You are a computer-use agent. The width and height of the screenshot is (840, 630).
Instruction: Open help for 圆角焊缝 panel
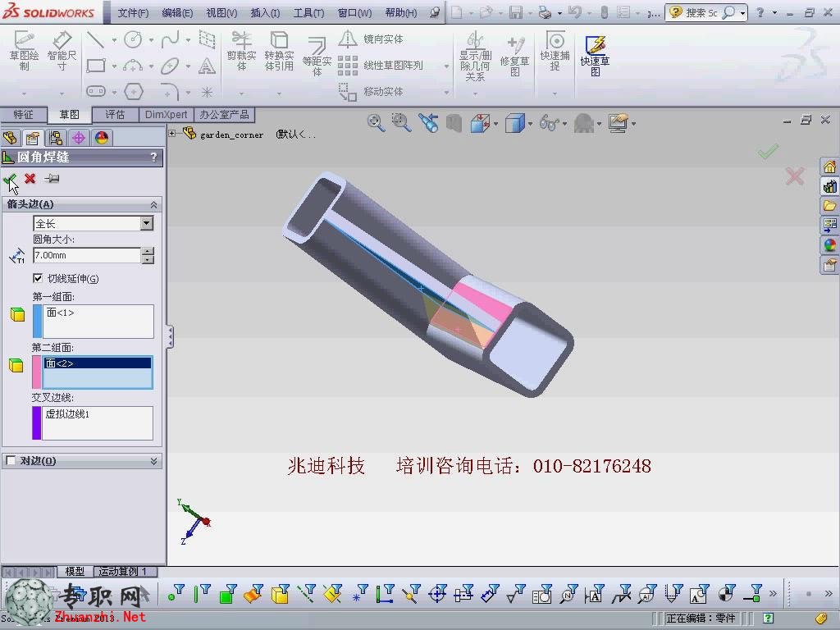[x=153, y=157]
